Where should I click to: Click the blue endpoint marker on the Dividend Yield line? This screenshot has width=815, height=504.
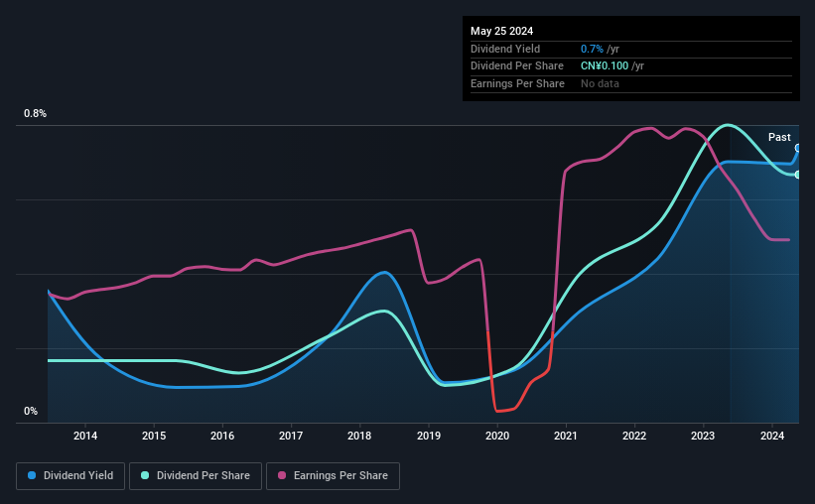[798, 148]
